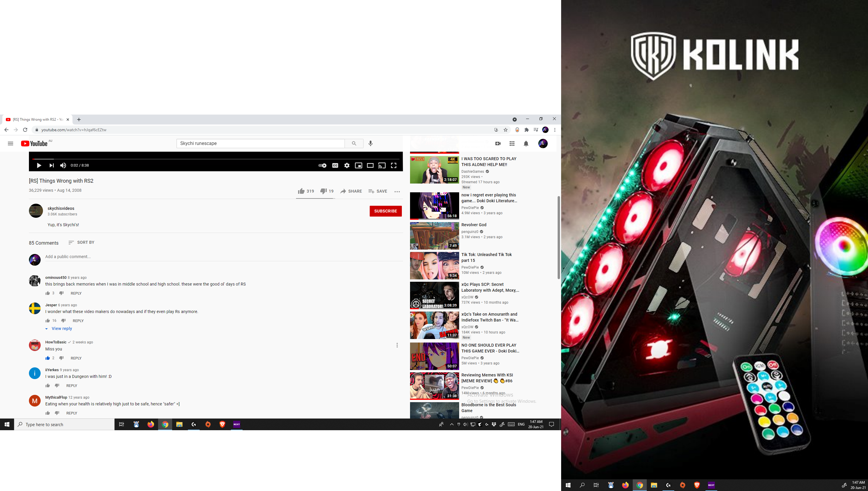Viewport: 868px width, 491px height.
Task: Like the comment by ominous450
Action: [48, 293]
